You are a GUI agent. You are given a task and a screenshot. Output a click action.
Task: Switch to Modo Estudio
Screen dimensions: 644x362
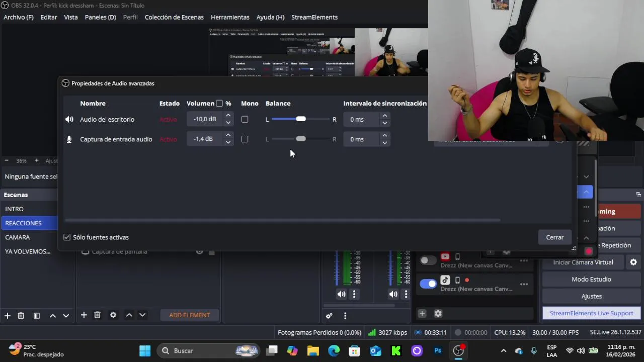(x=592, y=279)
